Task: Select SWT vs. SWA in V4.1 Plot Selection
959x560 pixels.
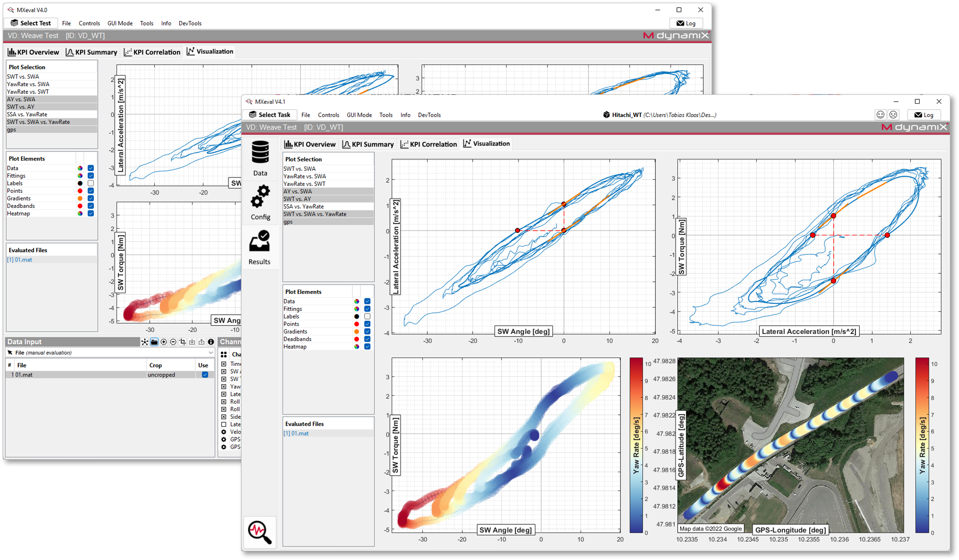Action: pyautogui.click(x=328, y=169)
